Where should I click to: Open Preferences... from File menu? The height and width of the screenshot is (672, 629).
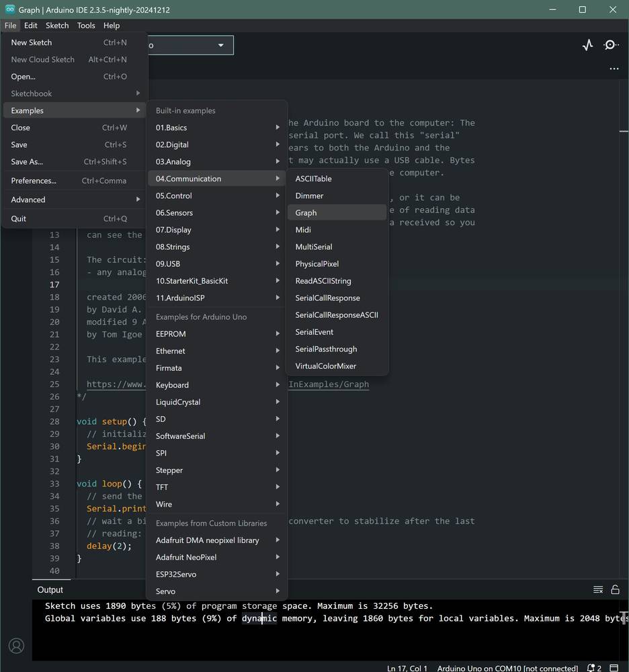pyautogui.click(x=74, y=180)
